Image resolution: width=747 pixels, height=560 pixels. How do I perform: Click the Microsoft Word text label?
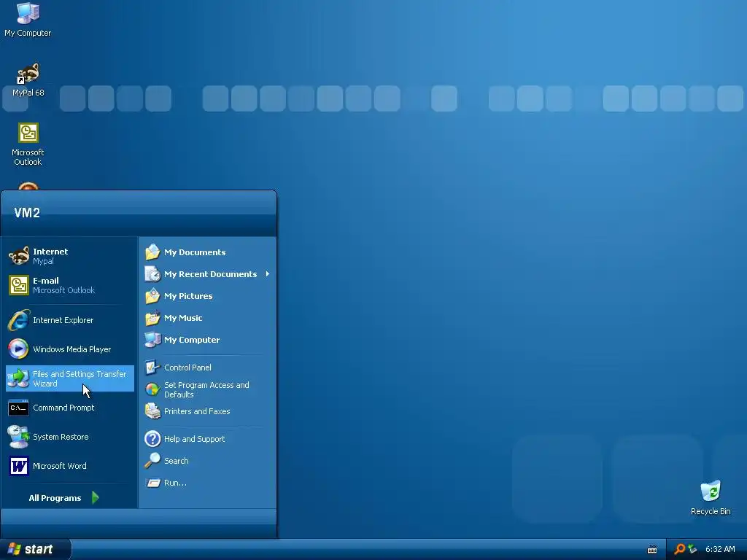(60, 466)
